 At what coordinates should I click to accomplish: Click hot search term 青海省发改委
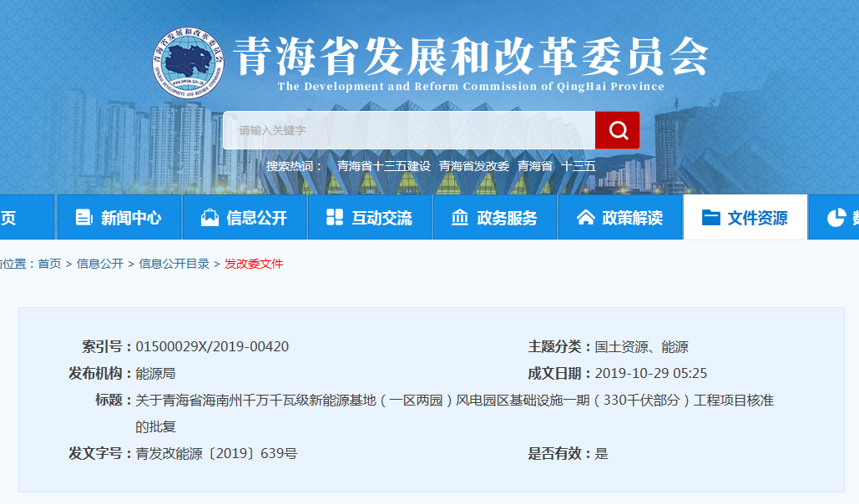point(474,166)
